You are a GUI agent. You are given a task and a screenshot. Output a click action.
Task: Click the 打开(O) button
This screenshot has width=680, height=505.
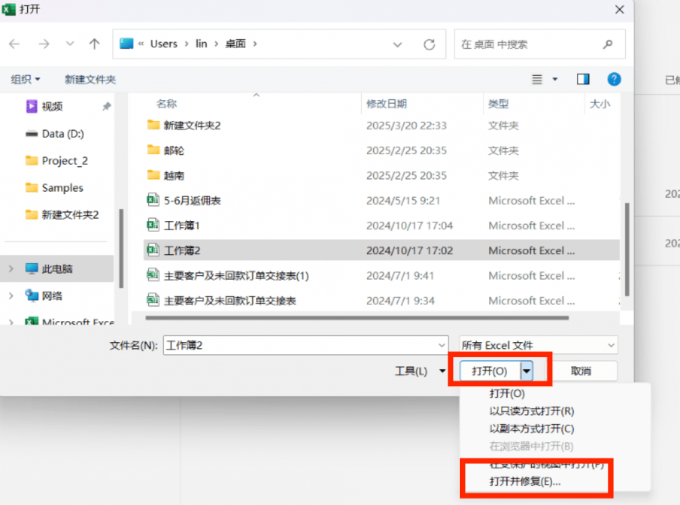[490, 371]
